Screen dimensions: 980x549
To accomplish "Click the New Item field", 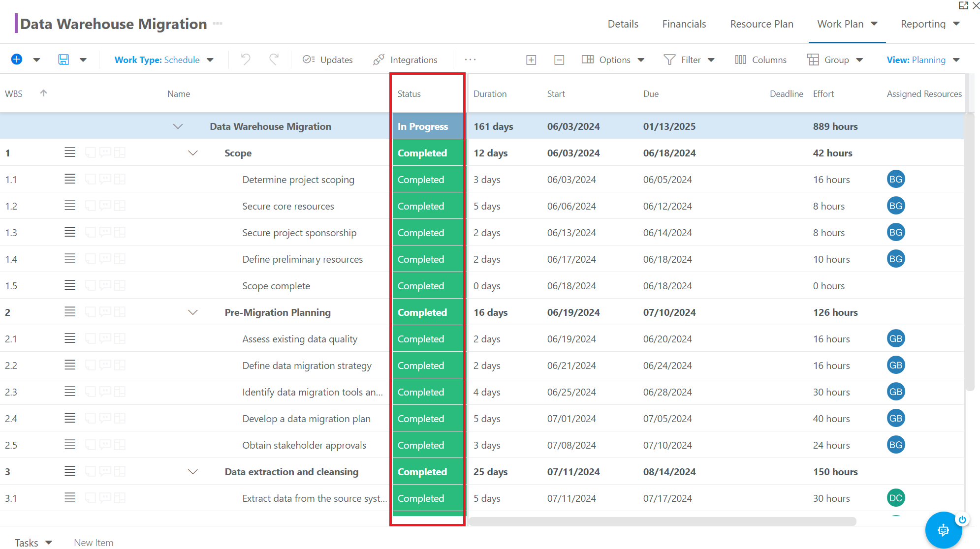I will click(x=94, y=543).
